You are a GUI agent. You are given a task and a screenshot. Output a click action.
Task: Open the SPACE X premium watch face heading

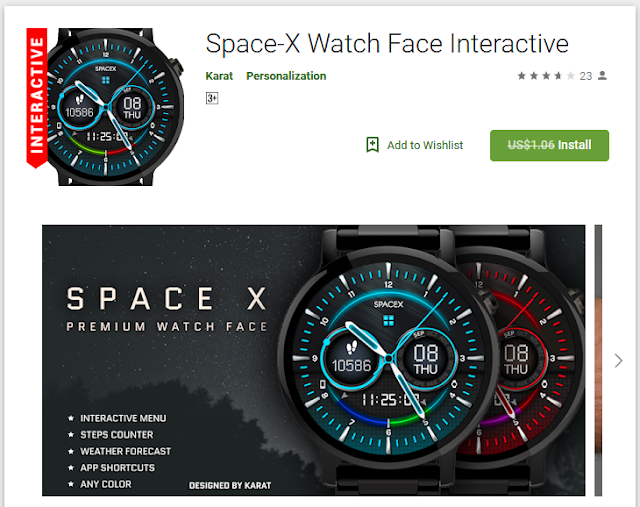tap(167, 309)
